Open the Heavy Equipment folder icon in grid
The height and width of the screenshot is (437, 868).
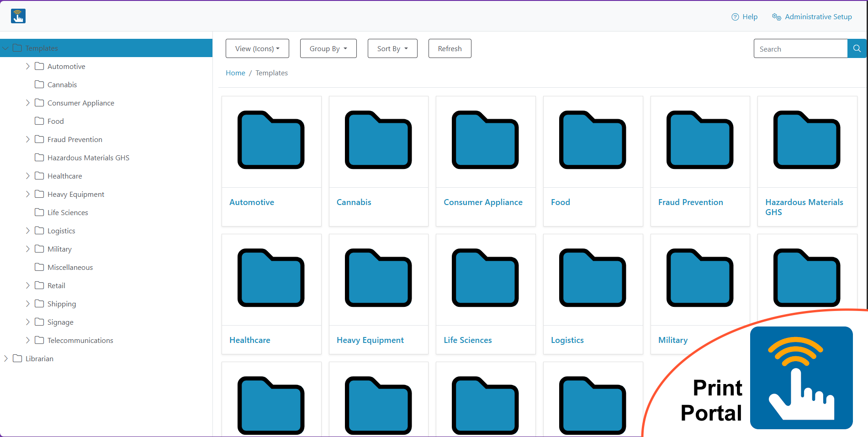tap(378, 278)
